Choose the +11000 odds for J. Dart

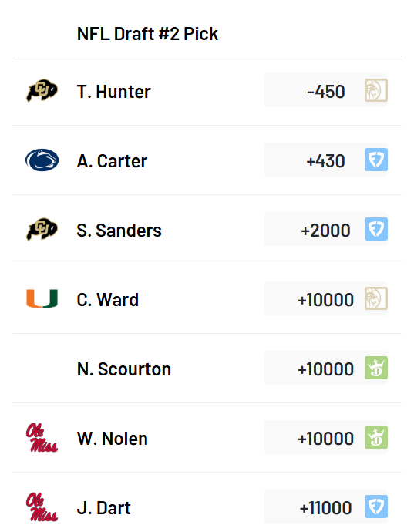pos(326,508)
